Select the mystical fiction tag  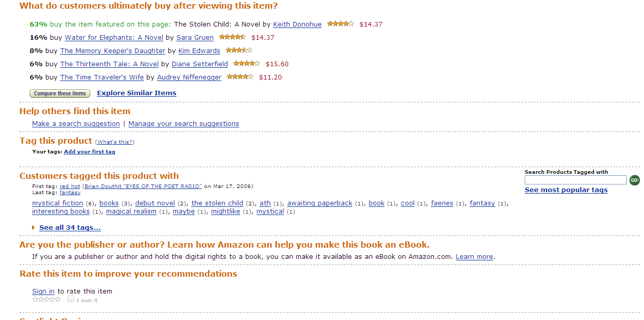[58, 203]
